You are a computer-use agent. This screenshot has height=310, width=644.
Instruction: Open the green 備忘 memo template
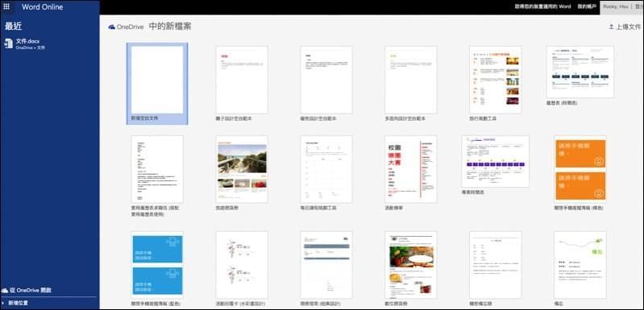pyautogui.click(x=580, y=265)
